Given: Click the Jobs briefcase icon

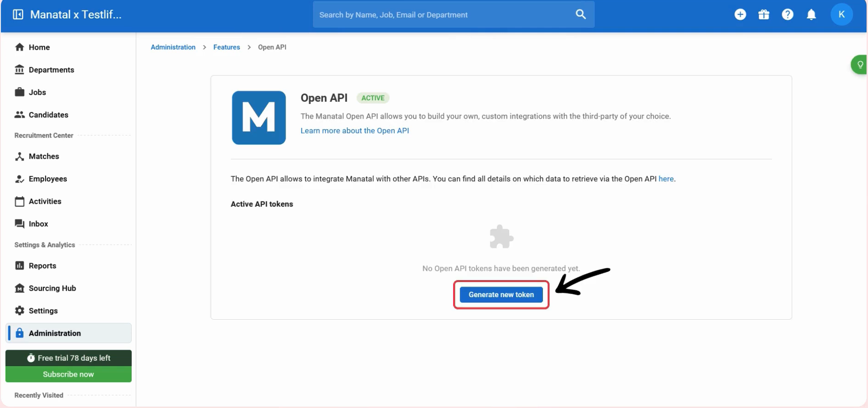Looking at the screenshot, I should 19,92.
